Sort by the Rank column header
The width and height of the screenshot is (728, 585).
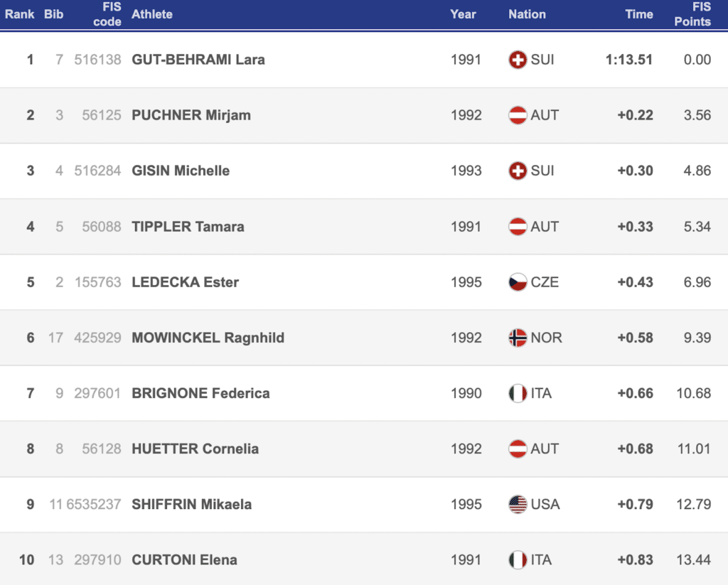click(x=20, y=14)
